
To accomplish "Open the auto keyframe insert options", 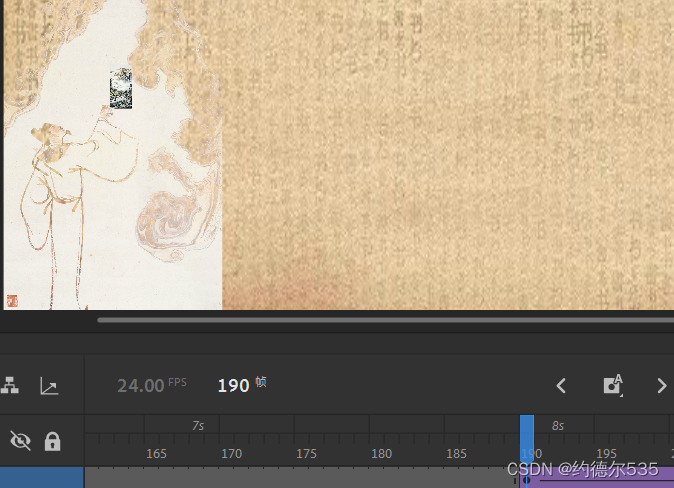I will [613, 384].
